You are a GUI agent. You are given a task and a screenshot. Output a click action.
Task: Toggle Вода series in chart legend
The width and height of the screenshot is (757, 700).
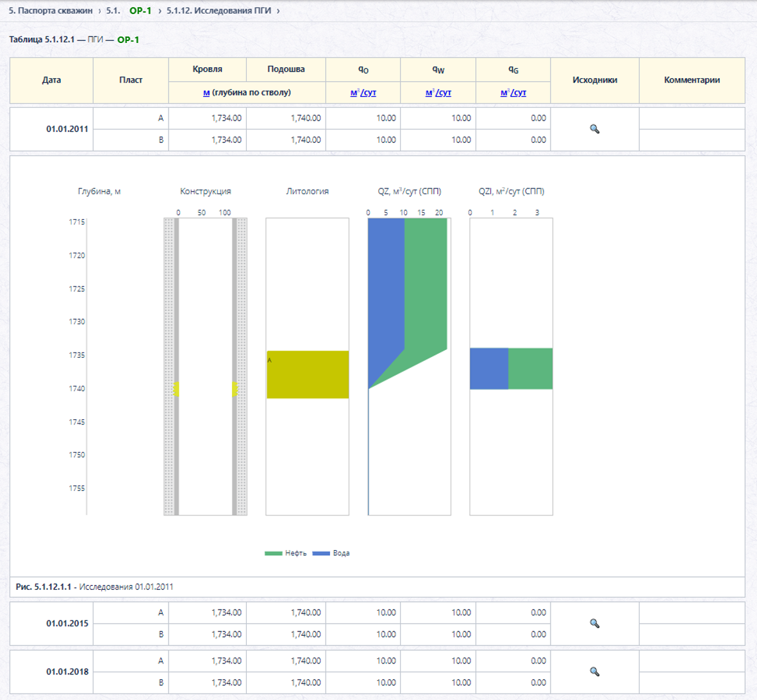[x=331, y=553]
